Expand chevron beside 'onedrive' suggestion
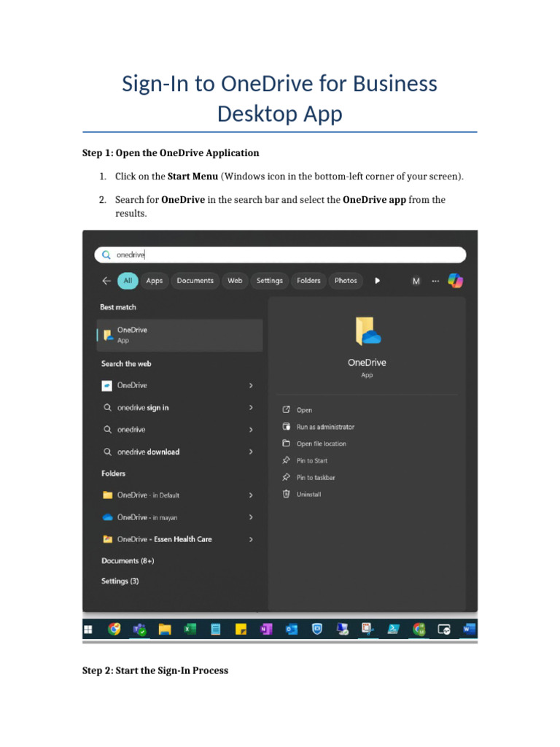 coord(251,430)
